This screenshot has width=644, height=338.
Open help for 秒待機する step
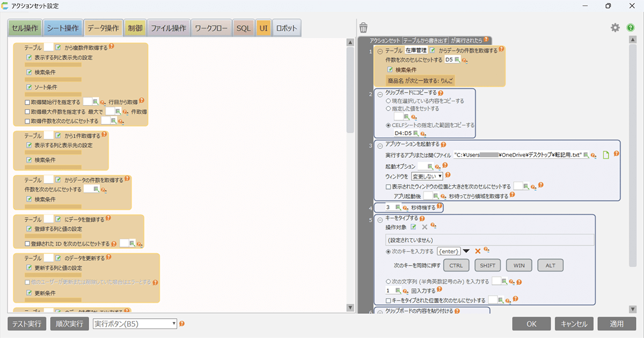click(439, 207)
